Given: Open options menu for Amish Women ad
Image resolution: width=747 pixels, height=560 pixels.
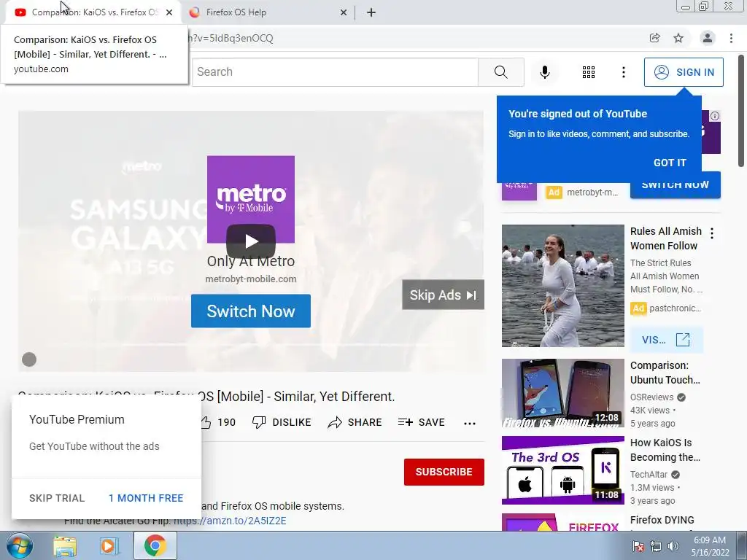Looking at the screenshot, I should [712, 233].
